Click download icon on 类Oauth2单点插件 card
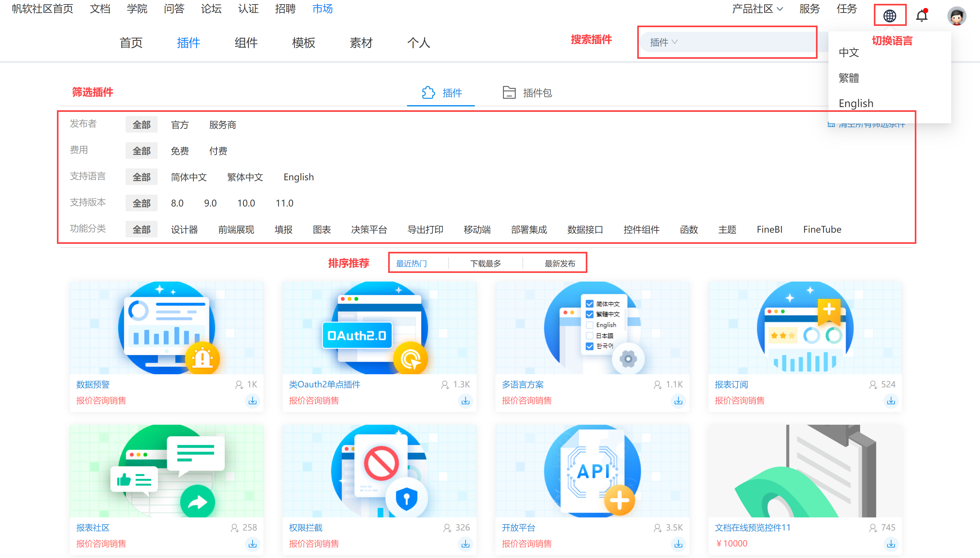Image resolution: width=980 pixels, height=558 pixels. coord(465,401)
